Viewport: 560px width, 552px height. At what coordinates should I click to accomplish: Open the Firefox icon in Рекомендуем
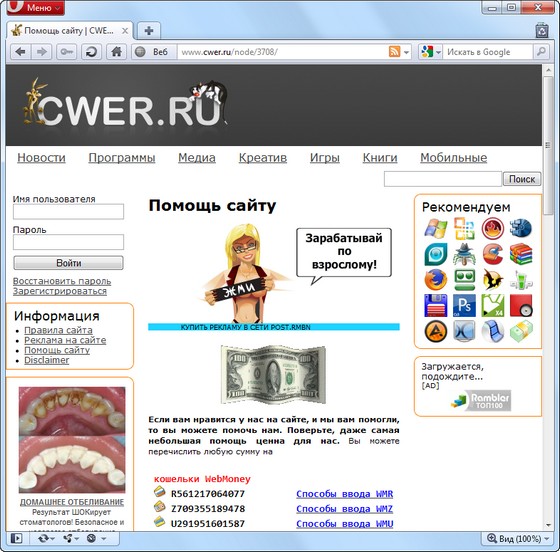pyautogui.click(x=436, y=280)
